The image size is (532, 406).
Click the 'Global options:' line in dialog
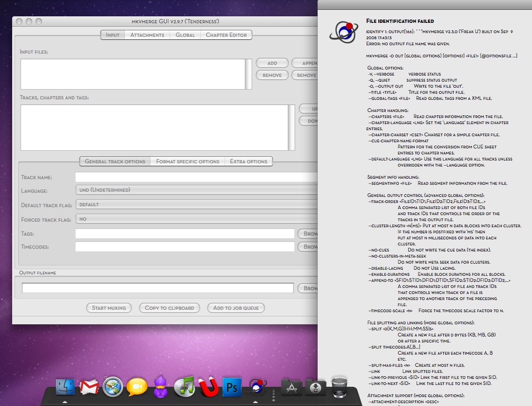point(385,68)
